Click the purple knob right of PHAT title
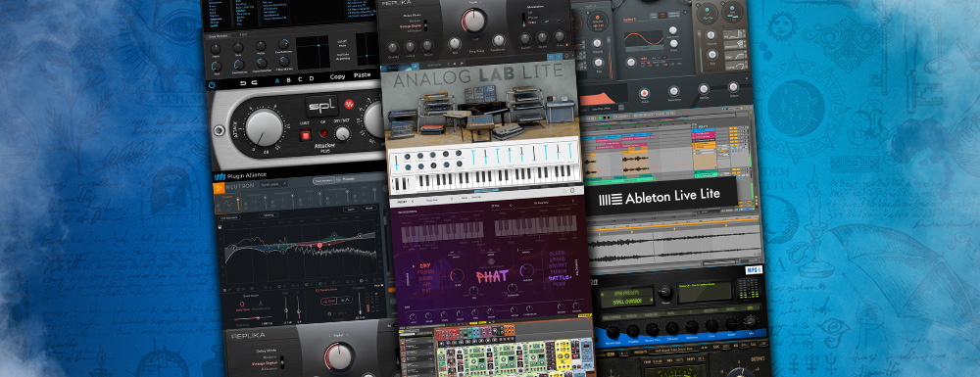 [527, 270]
